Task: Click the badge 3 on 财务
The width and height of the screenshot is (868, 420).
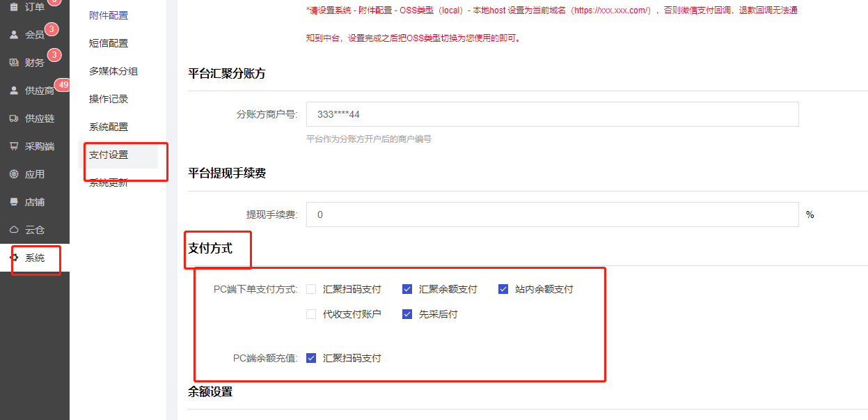Action: [x=54, y=55]
